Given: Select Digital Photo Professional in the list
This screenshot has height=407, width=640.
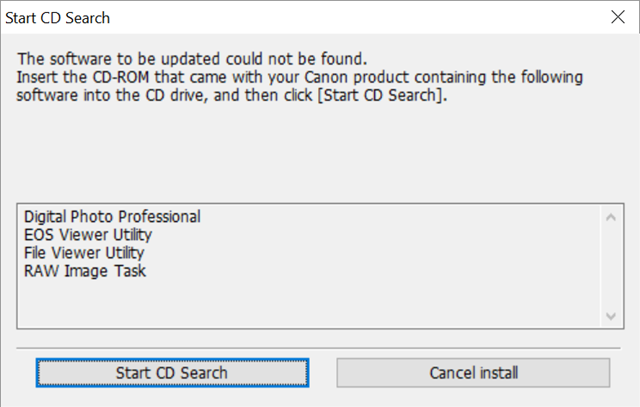Looking at the screenshot, I should [x=112, y=216].
